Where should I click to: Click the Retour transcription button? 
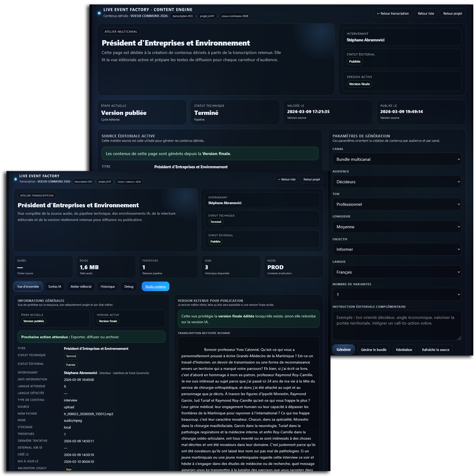pyautogui.click(x=392, y=13)
